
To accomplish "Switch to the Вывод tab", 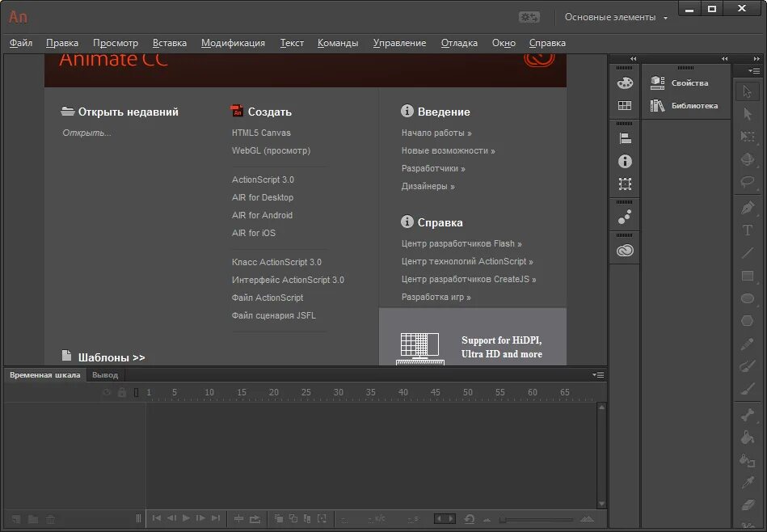I will [105, 375].
